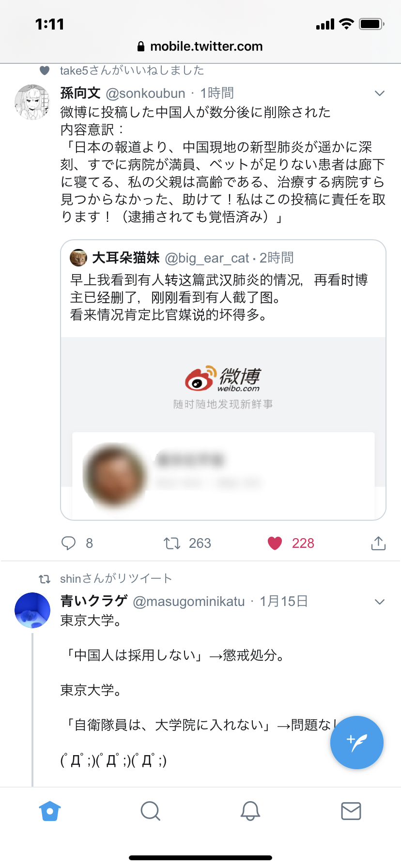Share 孫向文's tweet via share icon
Viewport: 401px width, 868px height.
[x=378, y=543]
